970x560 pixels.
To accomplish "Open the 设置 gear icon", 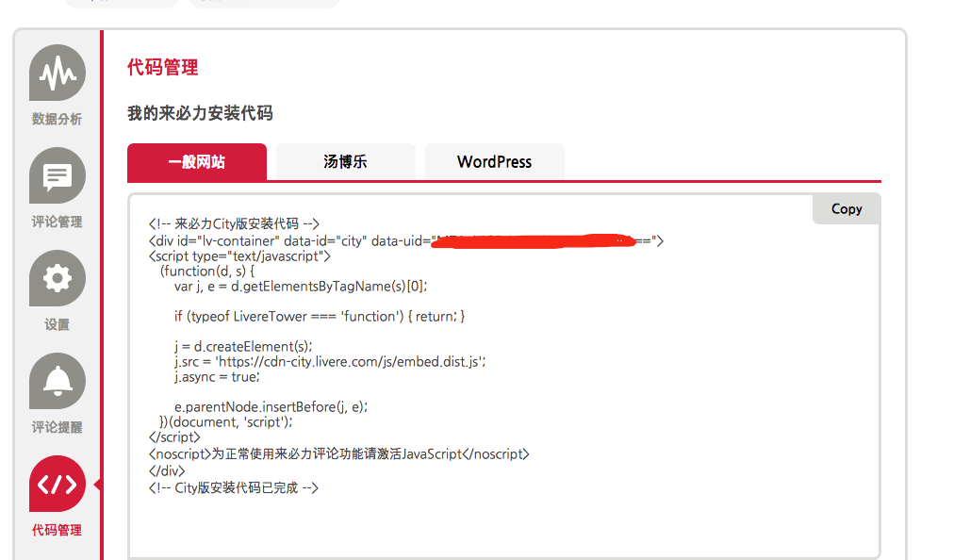I will coord(57,278).
